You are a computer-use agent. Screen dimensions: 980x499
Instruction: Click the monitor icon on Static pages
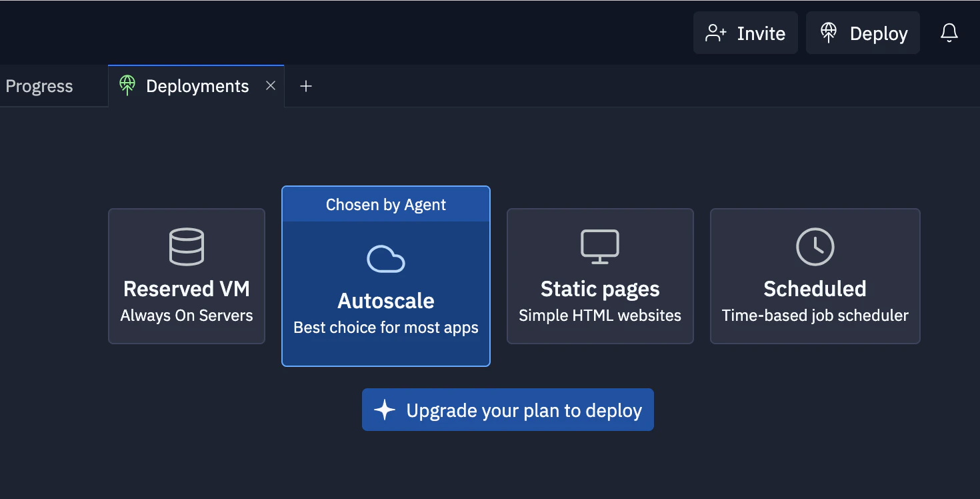coord(600,247)
